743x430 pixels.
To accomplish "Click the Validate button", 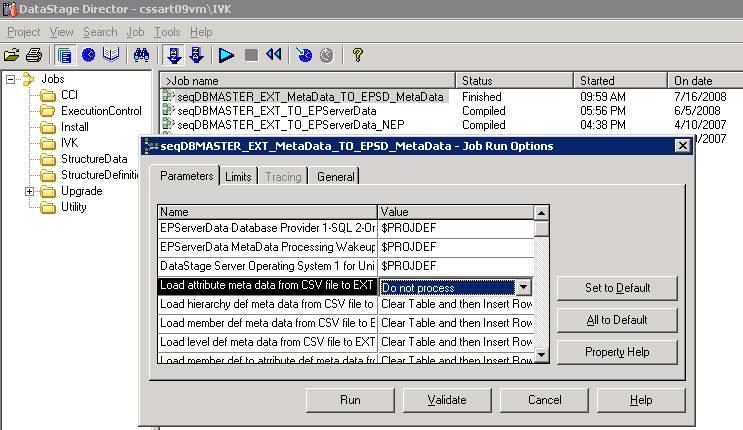I will (x=447, y=400).
